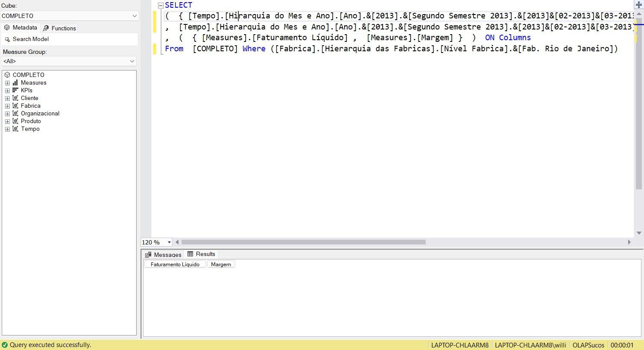The width and height of the screenshot is (644, 350).
Task: Collapse the SELECT code block outline
Action: (161, 6)
